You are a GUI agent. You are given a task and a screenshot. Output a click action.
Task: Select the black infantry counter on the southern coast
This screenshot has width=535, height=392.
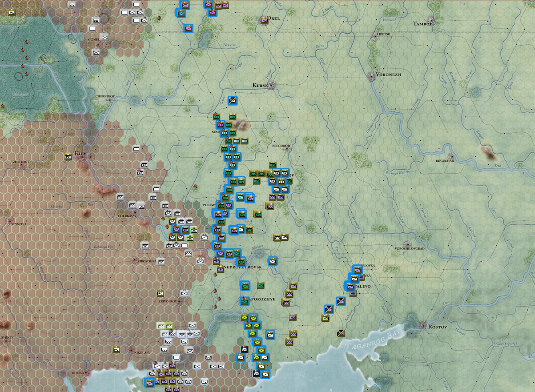pyautogui.click(x=256, y=374)
